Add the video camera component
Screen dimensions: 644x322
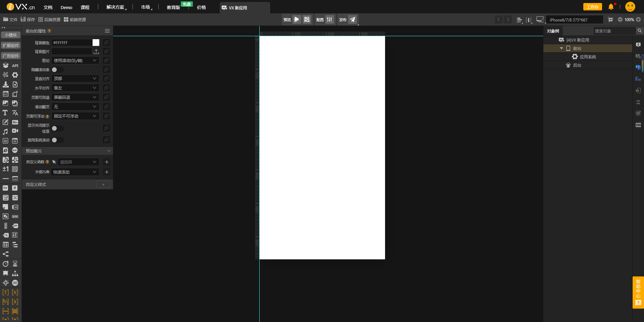15,131
